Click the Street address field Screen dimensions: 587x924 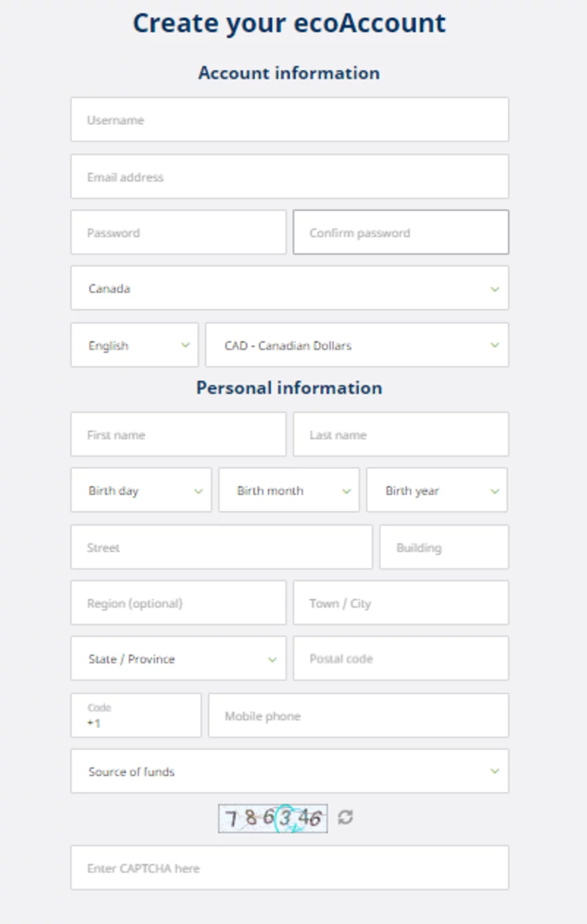[221, 547]
